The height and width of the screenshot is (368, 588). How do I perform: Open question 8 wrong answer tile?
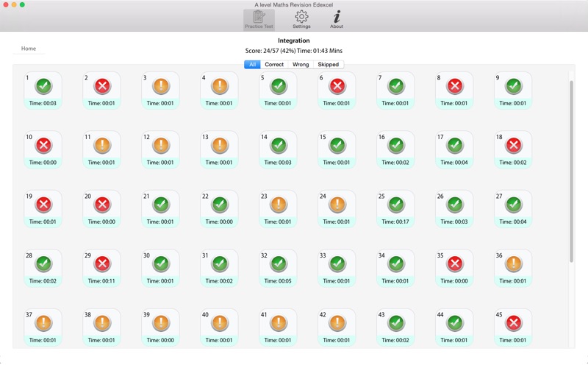tap(454, 91)
